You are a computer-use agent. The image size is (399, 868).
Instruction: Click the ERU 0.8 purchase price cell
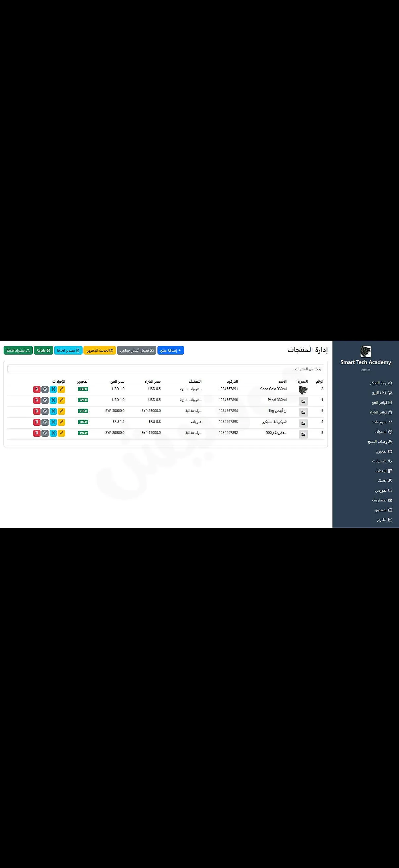point(155,421)
